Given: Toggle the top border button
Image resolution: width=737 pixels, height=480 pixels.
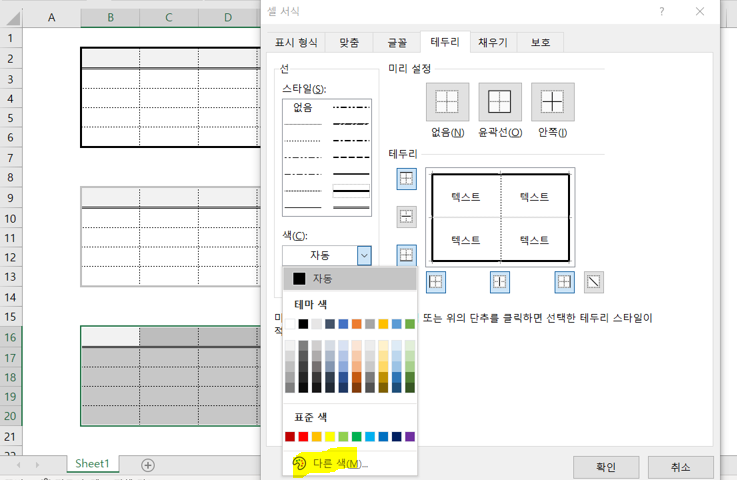Looking at the screenshot, I should click(406, 179).
